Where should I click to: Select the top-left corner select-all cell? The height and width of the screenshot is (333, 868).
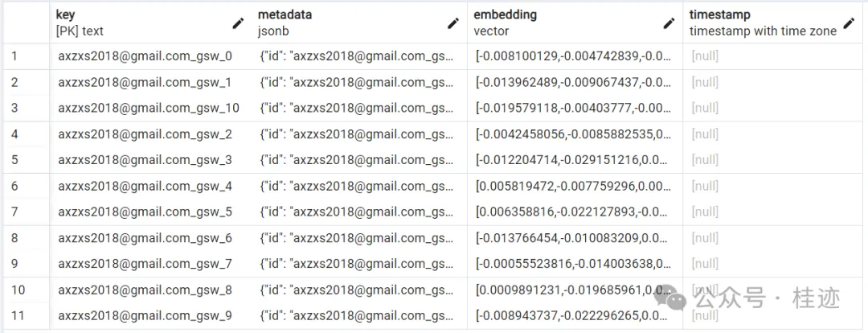[x=24, y=23]
